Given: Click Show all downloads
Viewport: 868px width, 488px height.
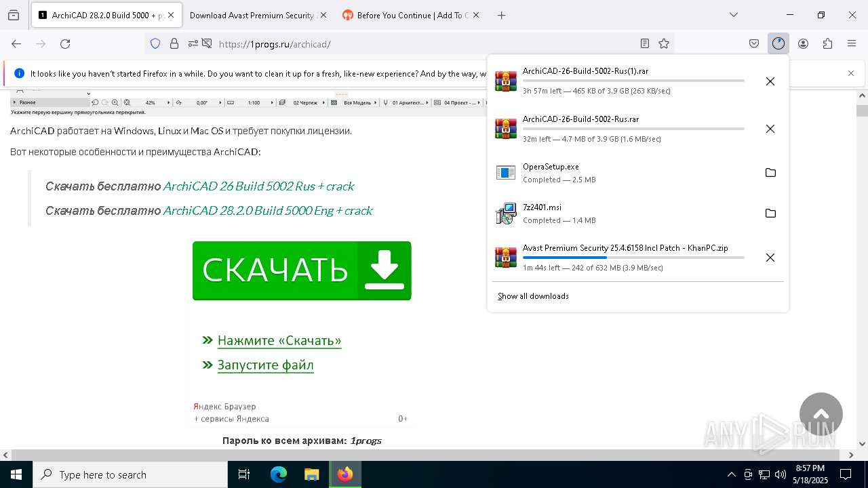Looking at the screenshot, I should click(x=533, y=296).
